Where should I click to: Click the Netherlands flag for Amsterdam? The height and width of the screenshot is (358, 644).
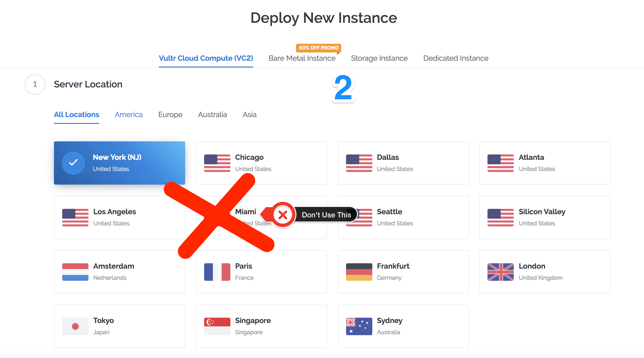[x=75, y=272]
